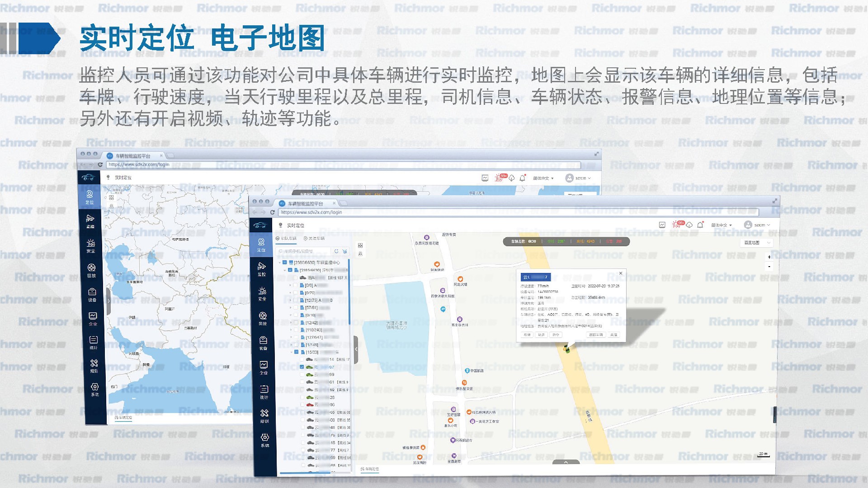Expand the [0/6] group node

[x=291, y=286]
